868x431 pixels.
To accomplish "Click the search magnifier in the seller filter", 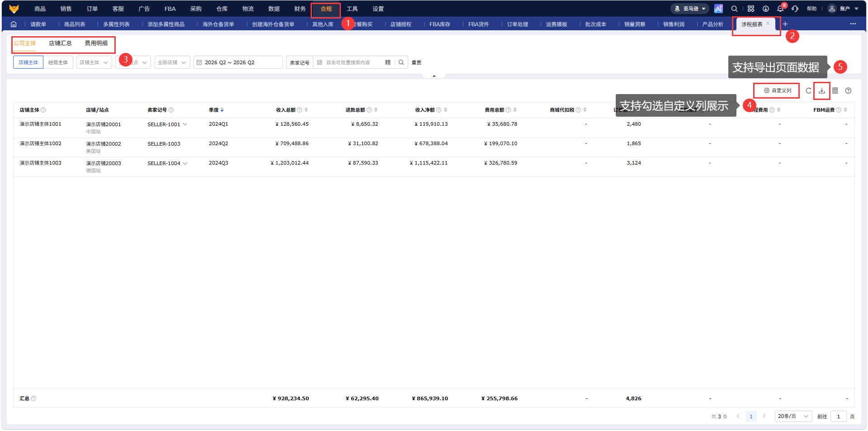I will point(401,62).
